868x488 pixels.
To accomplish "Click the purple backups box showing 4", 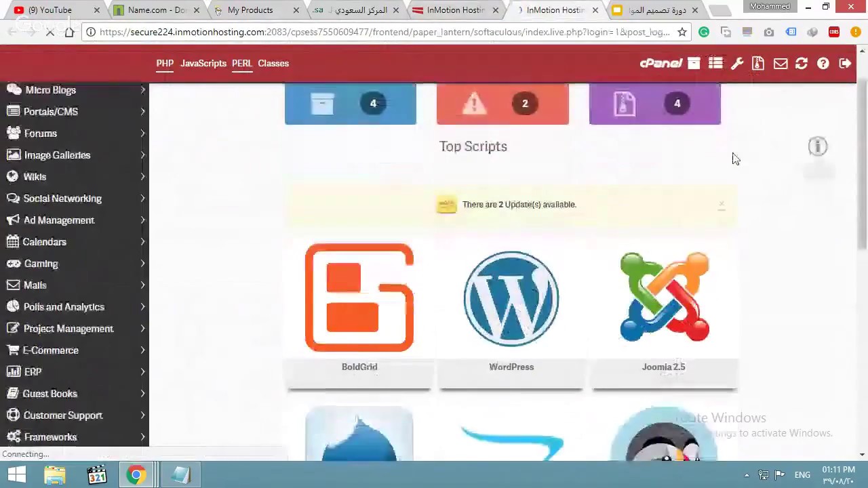I will [655, 104].
